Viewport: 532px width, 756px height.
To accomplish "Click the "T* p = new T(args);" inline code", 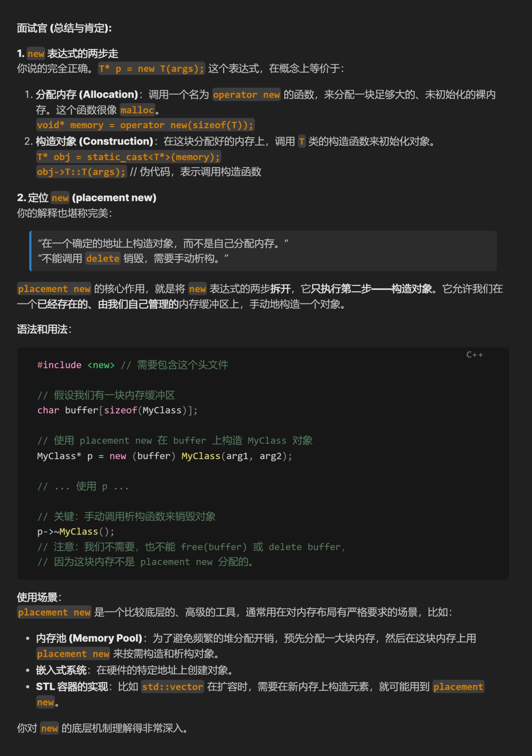I will pyautogui.click(x=151, y=69).
